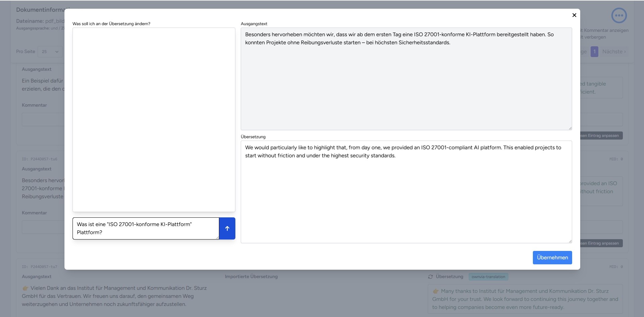Click the refresh icon beside Übersetzung
This screenshot has width=644, height=317.
pos(430,277)
